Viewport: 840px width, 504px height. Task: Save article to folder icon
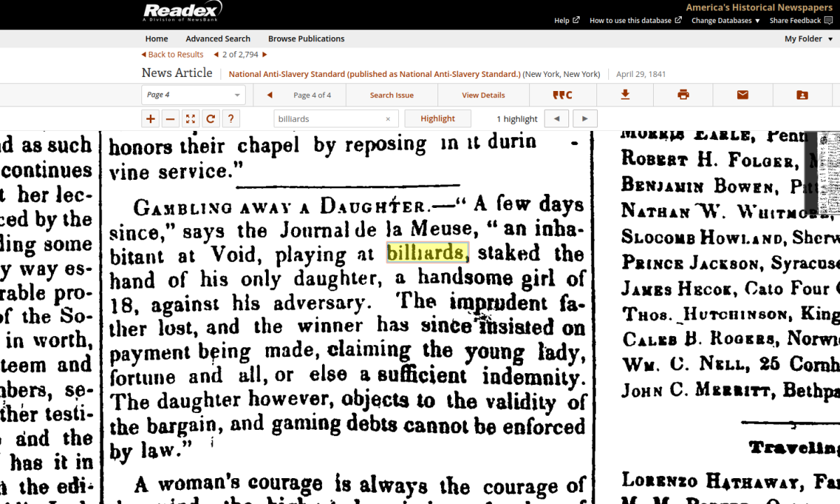click(802, 95)
